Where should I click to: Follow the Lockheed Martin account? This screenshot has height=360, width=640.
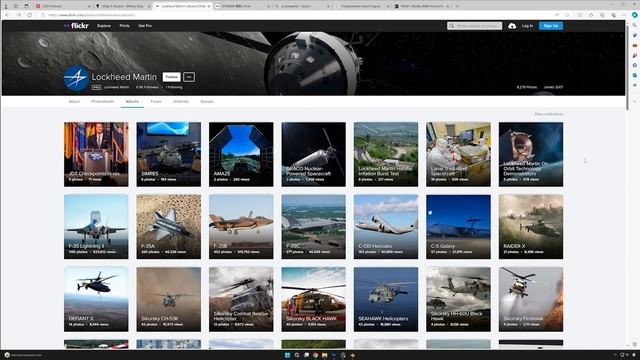[171, 77]
